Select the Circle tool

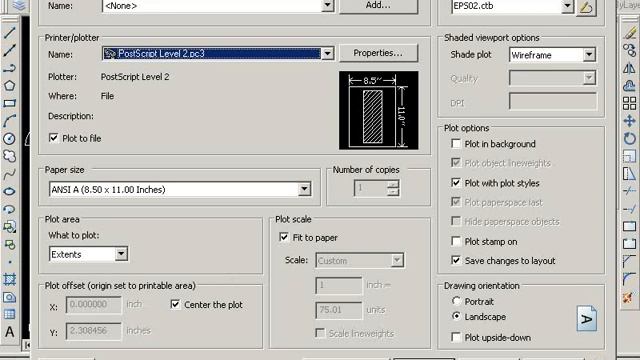tap(9, 139)
